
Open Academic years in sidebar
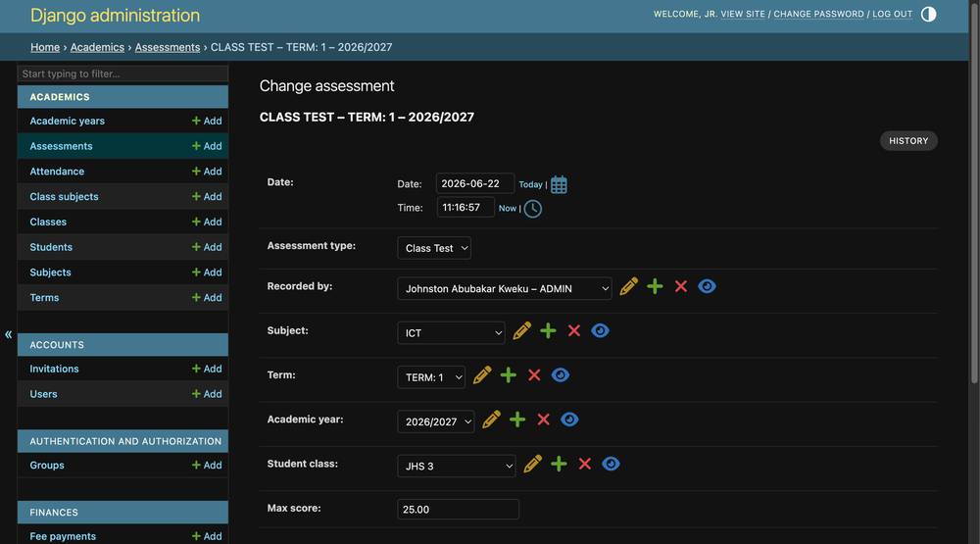[x=67, y=121]
